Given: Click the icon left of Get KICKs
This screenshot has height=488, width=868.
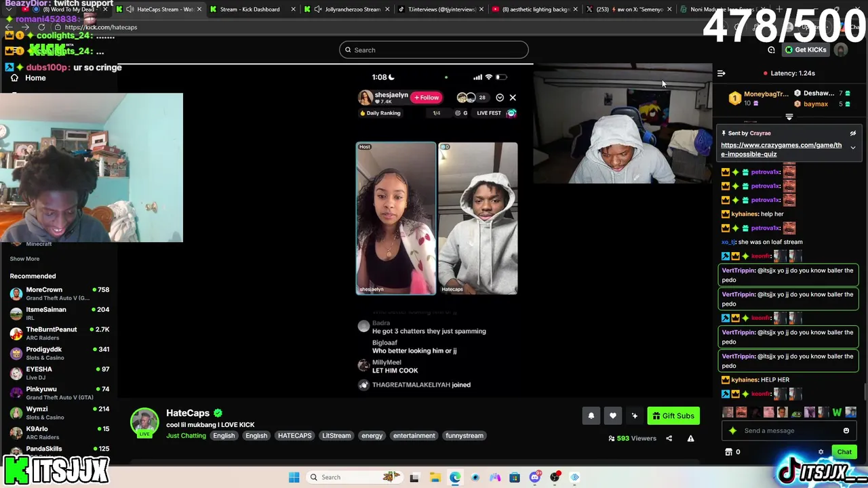Looking at the screenshot, I should pyautogui.click(x=771, y=50).
